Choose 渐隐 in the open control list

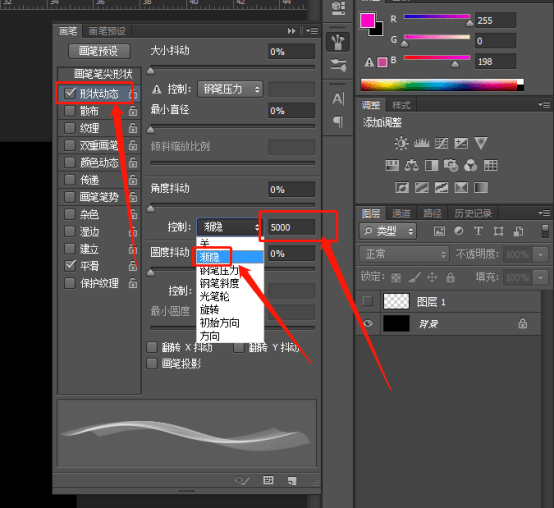coord(230,257)
